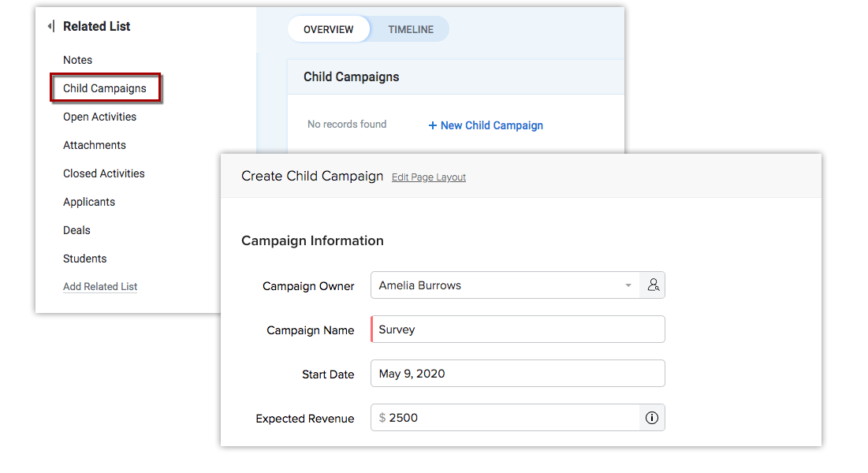The image size is (868, 473).
Task: Open user lookup icon beside Campaign Owner
Action: click(653, 285)
